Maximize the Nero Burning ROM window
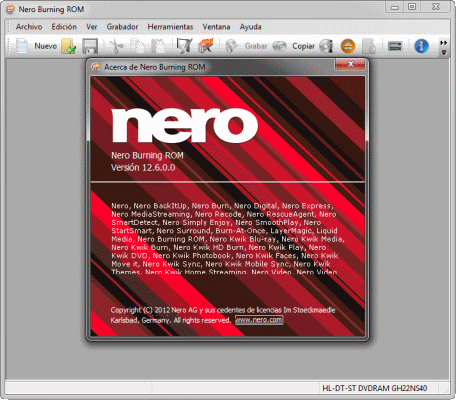 412,7
